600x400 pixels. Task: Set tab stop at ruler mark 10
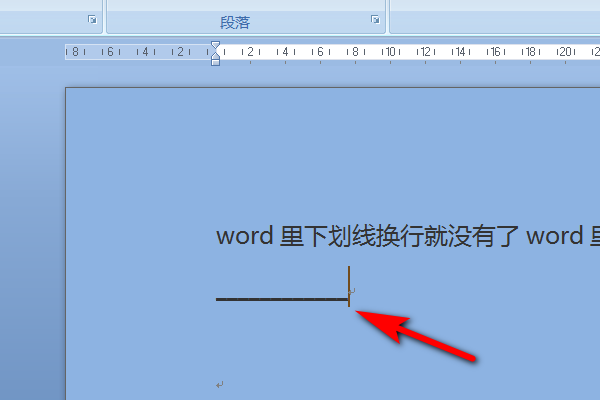tap(390, 52)
